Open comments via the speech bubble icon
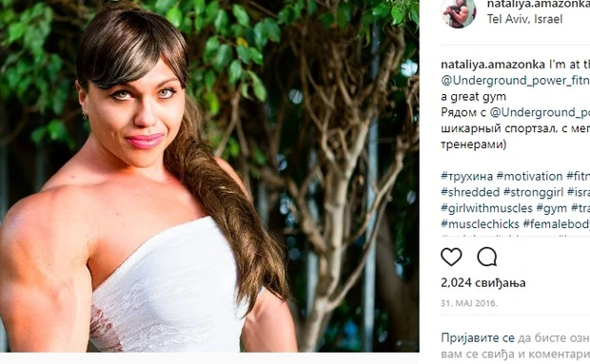Viewport: 590px width, 364px height. 487,258
